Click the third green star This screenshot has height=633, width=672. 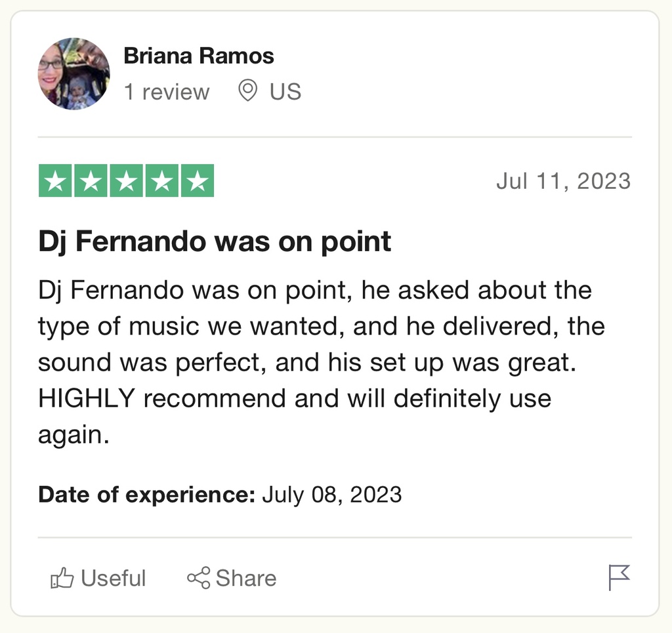pyautogui.click(x=127, y=180)
